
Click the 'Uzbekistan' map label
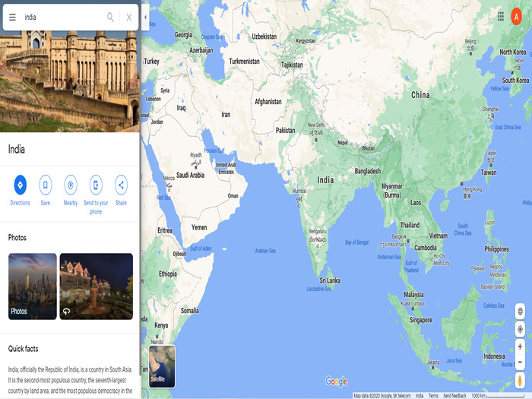pos(264,36)
